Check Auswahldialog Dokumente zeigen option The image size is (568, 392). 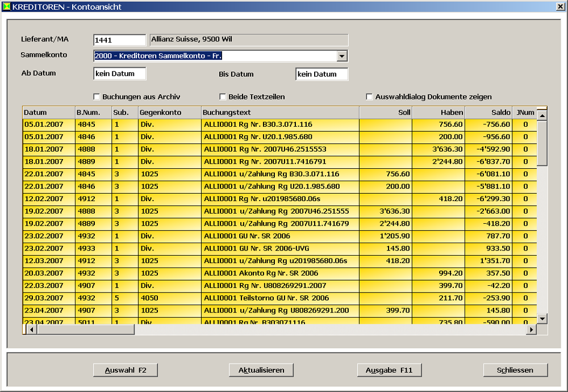pyautogui.click(x=370, y=97)
